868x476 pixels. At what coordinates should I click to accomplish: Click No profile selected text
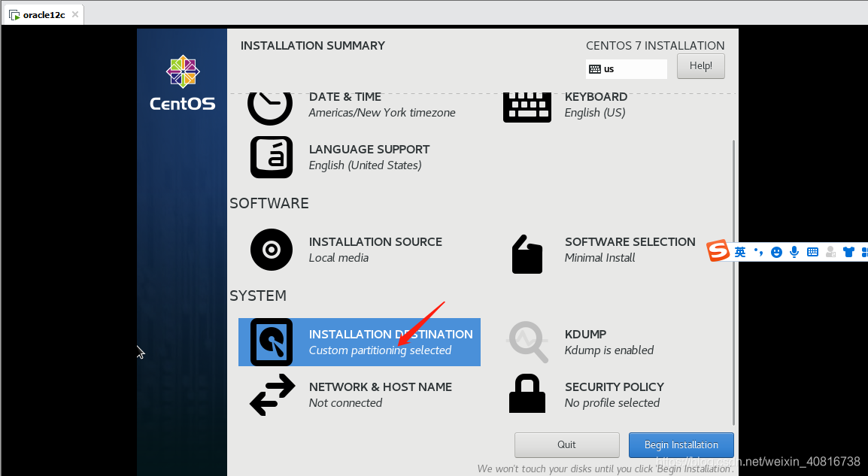pos(612,403)
